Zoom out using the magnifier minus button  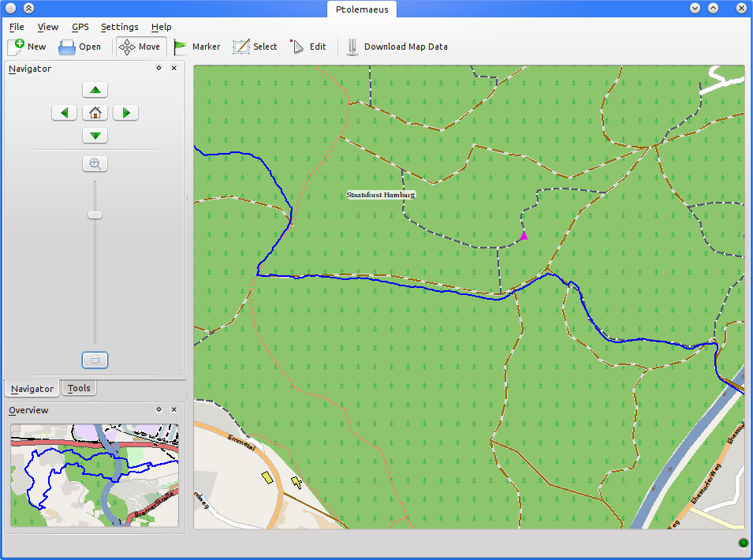(95, 360)
